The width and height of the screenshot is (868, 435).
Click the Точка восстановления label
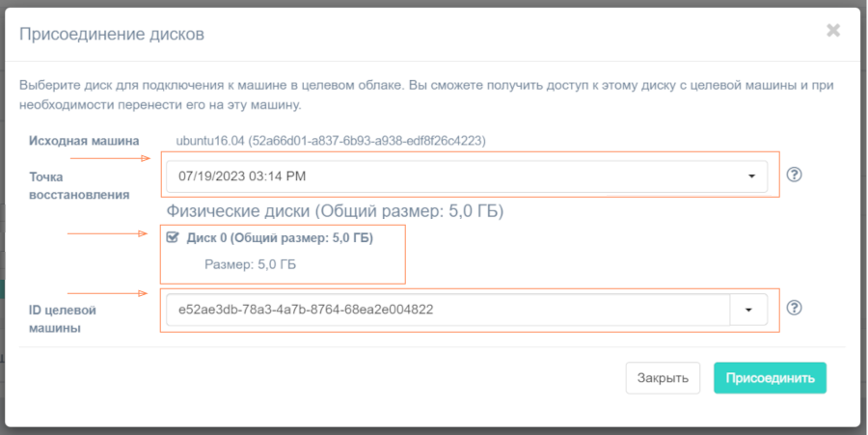coord(79,185)
